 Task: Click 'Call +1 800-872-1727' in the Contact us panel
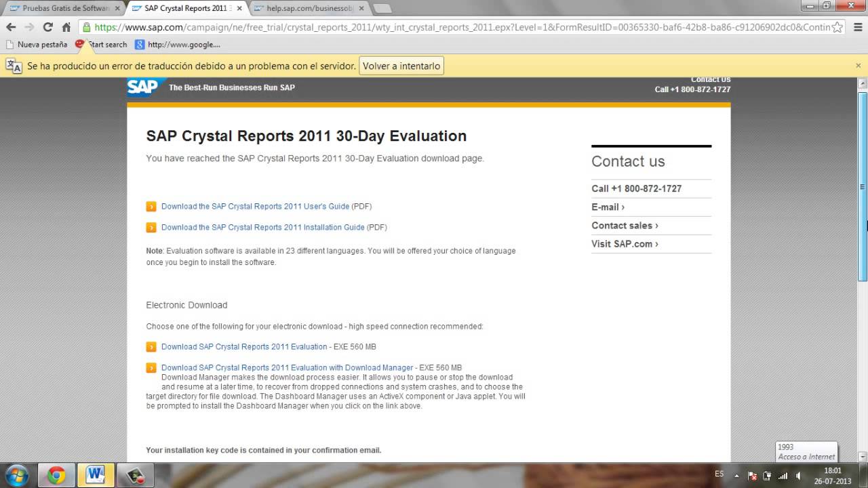click(636, 188)
